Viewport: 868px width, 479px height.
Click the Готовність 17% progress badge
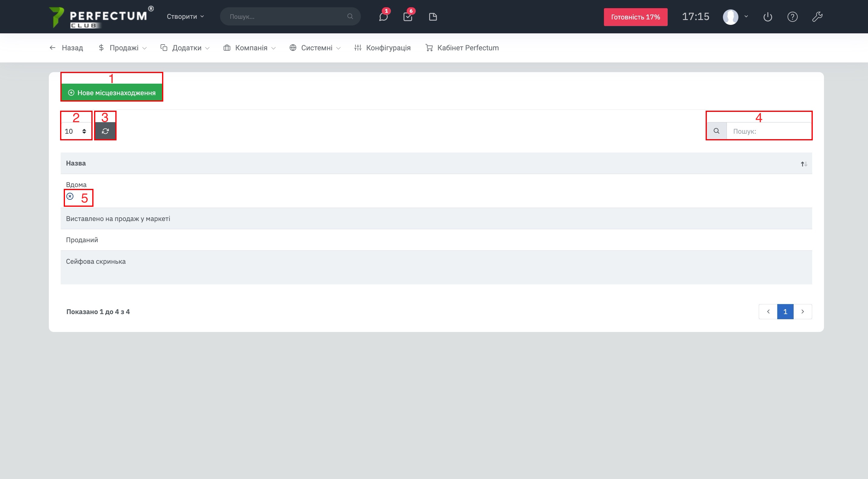click(635, 17)
